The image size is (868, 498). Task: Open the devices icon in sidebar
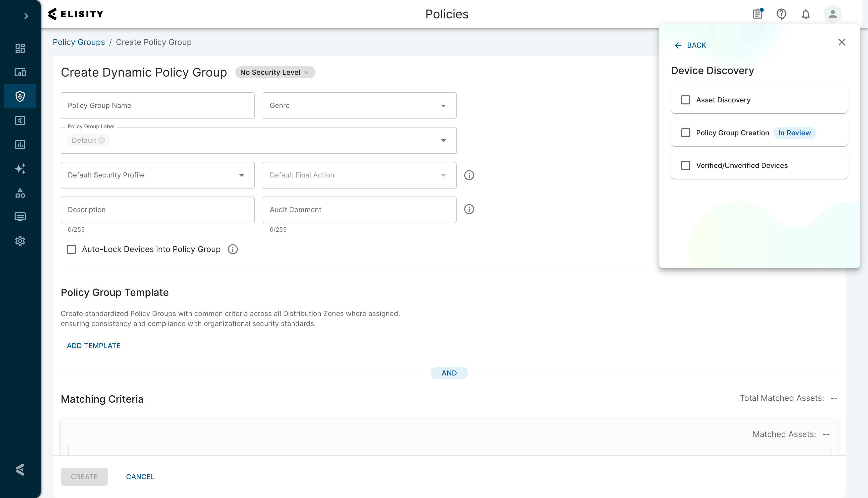20,73
